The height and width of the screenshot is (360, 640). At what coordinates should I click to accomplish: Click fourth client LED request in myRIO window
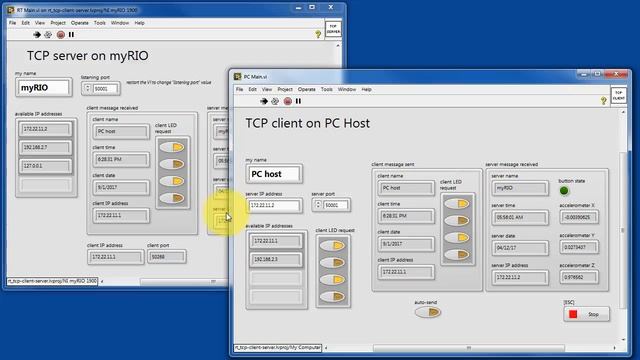pyautogui.click(x=172, y=198)
